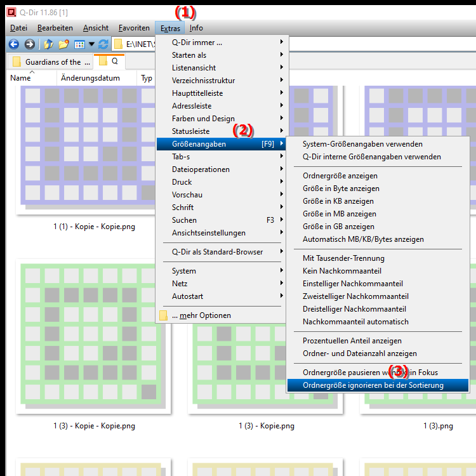The width and height of the screenshot is (476, 476).
Task: Open the Dateioperationen submenu
Action: tap(221, 169)
